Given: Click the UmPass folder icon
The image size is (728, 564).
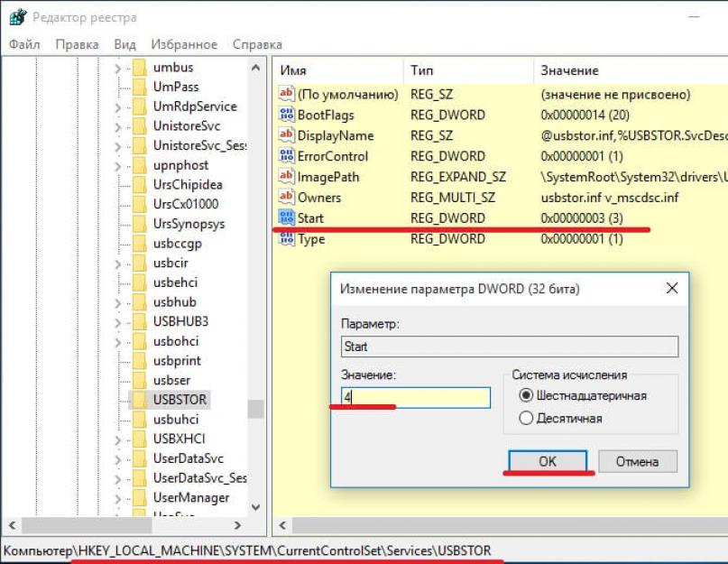Looking at the screenshot, I should pyautogui.click(x=139, y=87).
